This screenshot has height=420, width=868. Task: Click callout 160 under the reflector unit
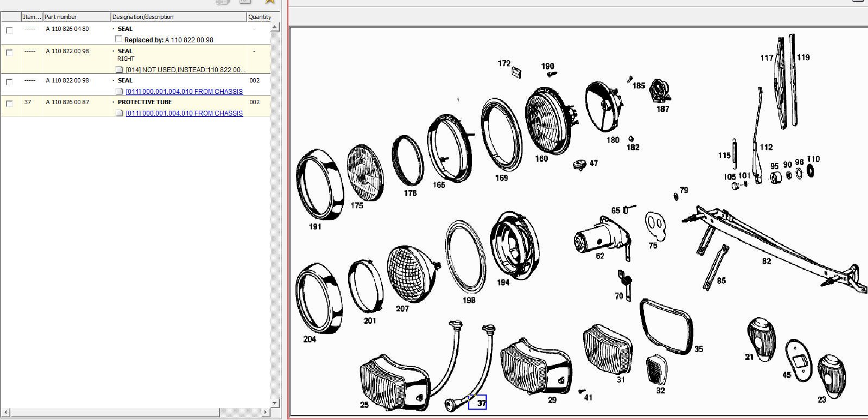(x=542, y=158)
